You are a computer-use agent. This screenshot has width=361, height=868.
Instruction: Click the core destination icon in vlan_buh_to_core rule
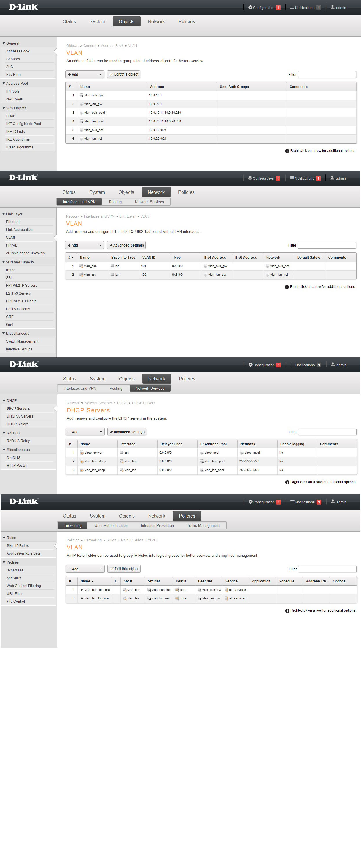177,590
